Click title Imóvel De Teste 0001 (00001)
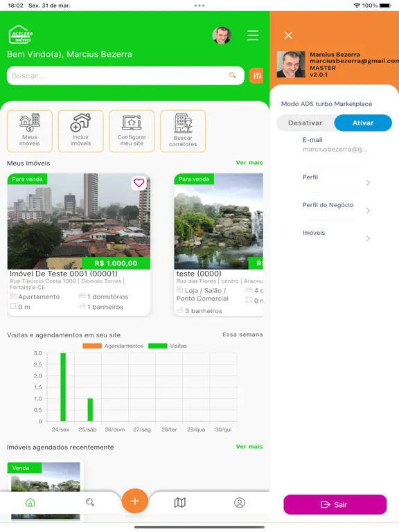This screenshot has height=532, width=399. click(64, 274)
